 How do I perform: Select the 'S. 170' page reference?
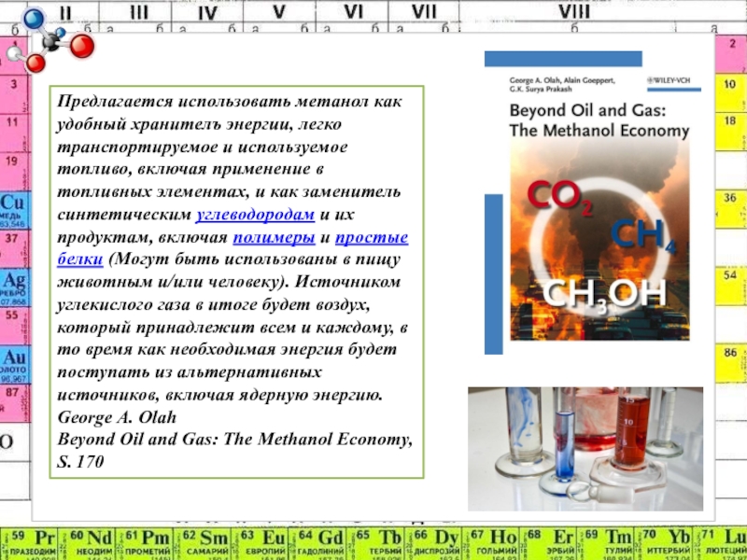coord(80,461)
